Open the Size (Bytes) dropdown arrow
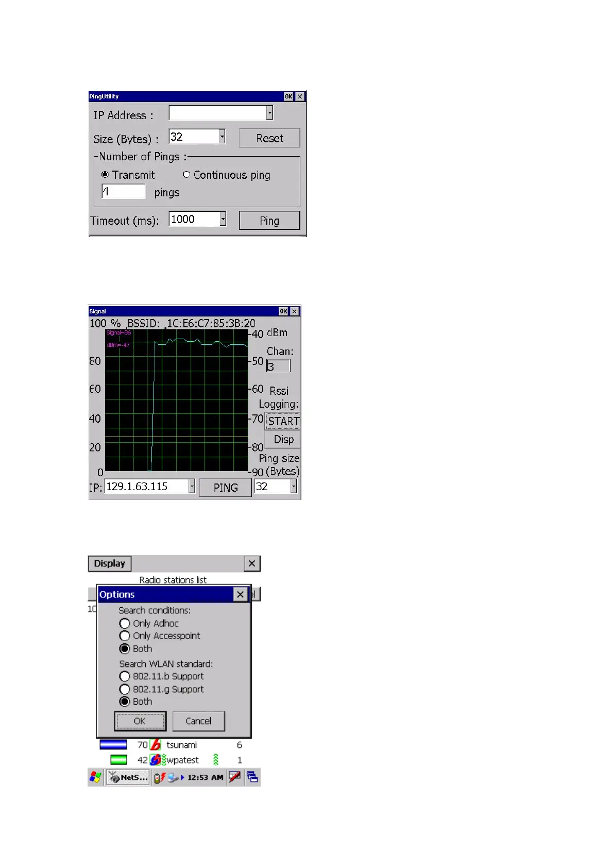 222,136
